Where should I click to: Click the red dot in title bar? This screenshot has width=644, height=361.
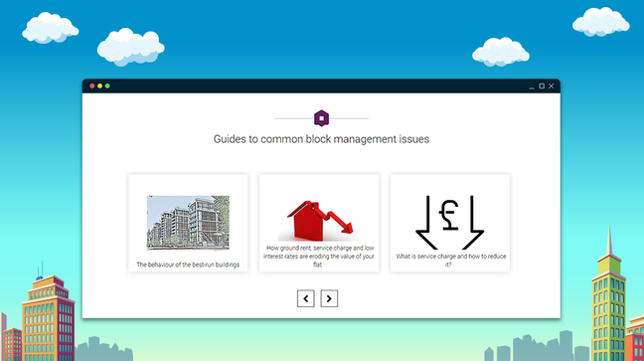pyautogui.click(x=92, y=86)
